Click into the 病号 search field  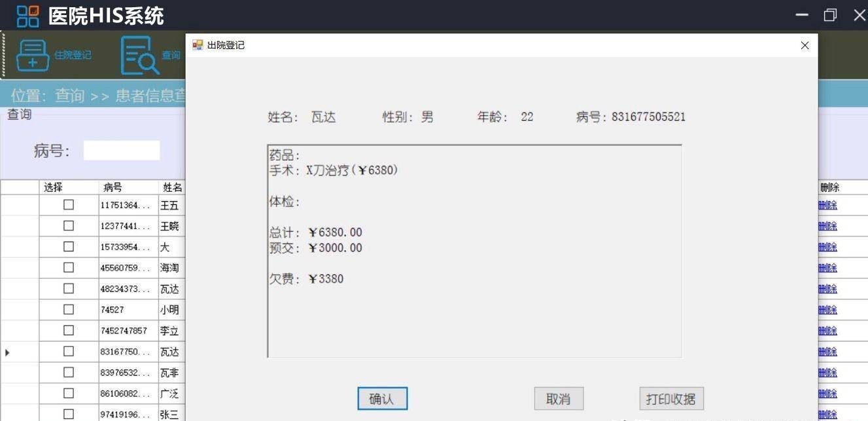122,151
